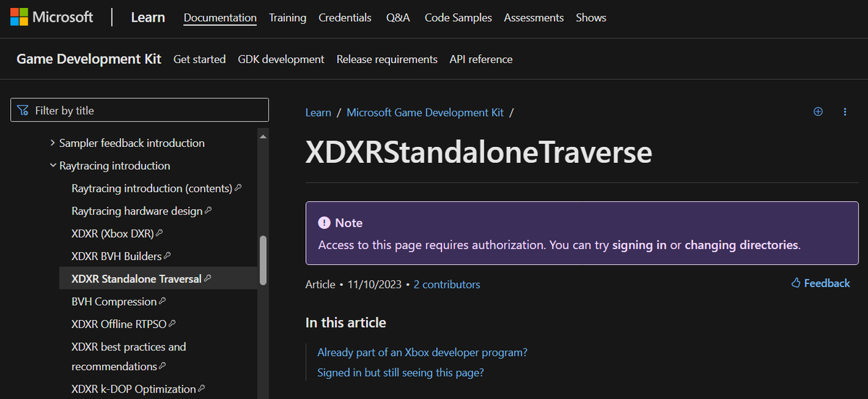Click lock icon beside XDXR BVH Builders

click(168, 256)
